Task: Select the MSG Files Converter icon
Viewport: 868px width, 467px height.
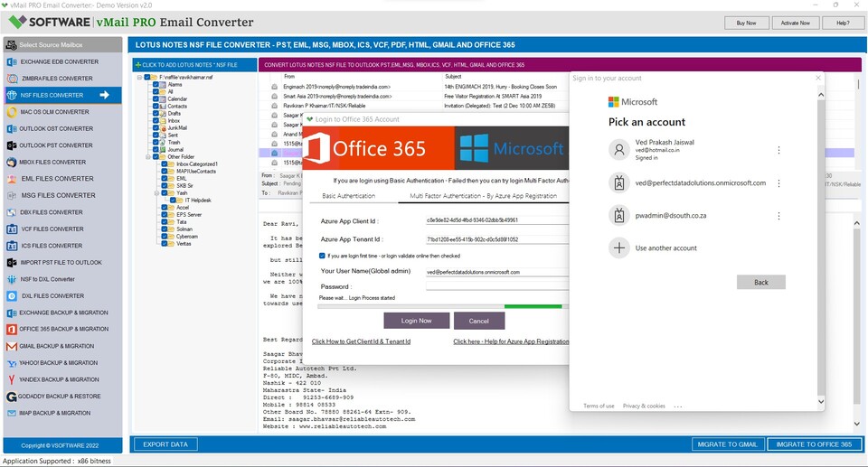Action: pos(12,195)
